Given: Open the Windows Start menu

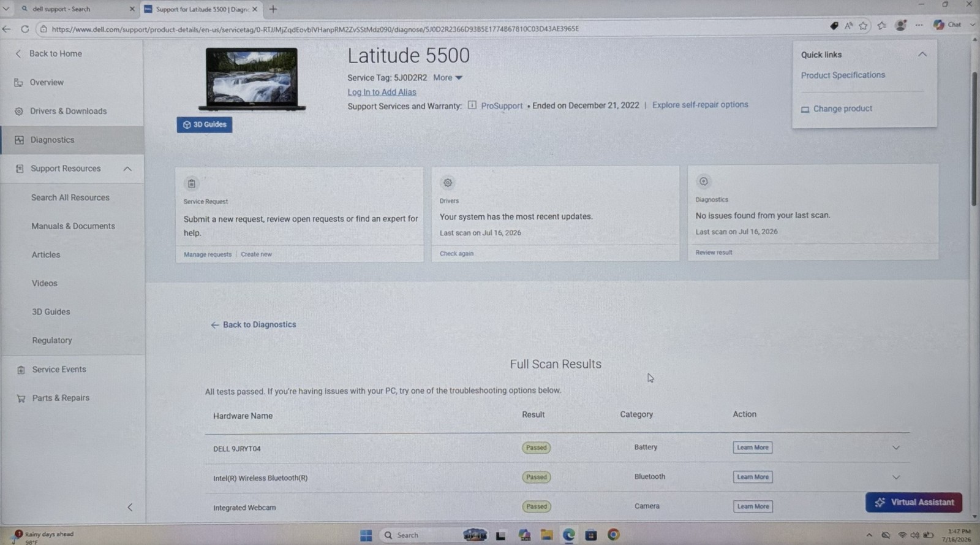Looking at the screenshot, I should point(366,535).
